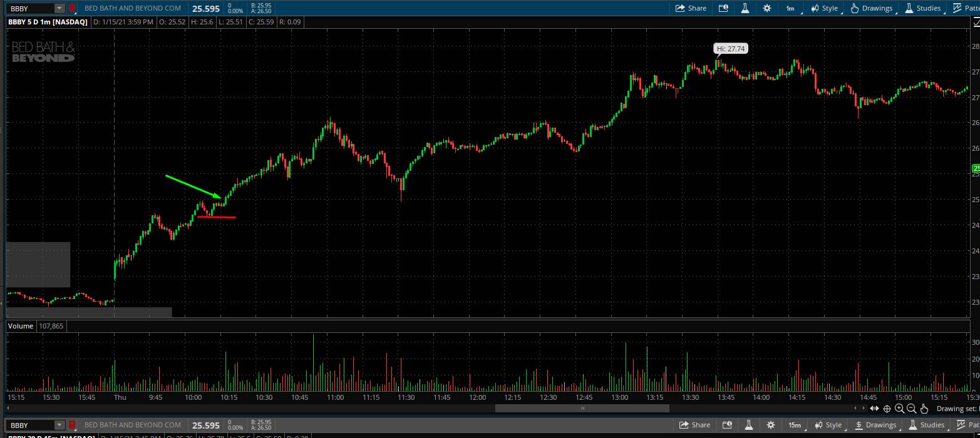Screen dimensions: 980x438
Task: Toggle the crosshair cursor icon
Action: point(887,409)
